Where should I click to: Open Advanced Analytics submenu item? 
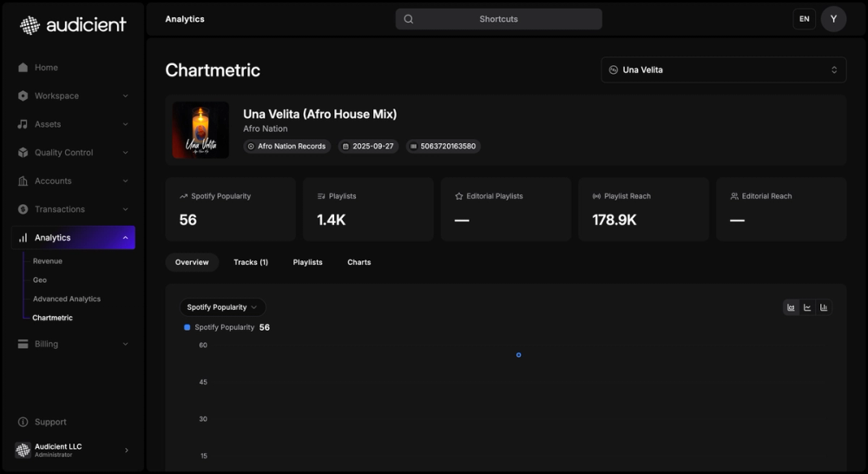(67, 299)
